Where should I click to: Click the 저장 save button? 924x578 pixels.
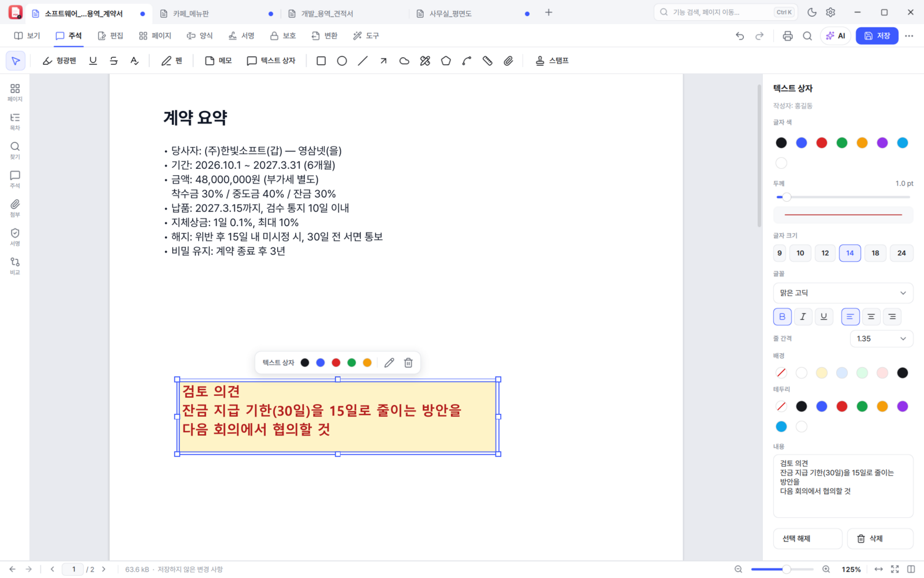[877, 36]
